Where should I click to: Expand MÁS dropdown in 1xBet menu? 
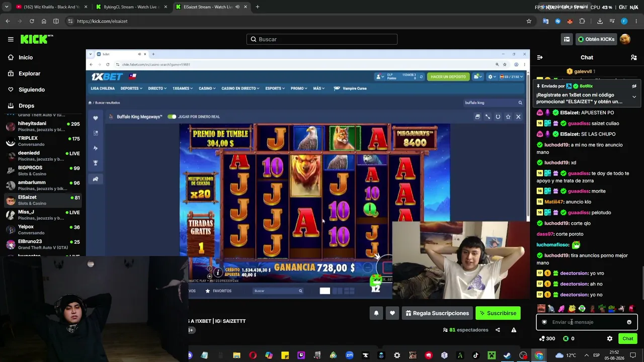[319, 88]
